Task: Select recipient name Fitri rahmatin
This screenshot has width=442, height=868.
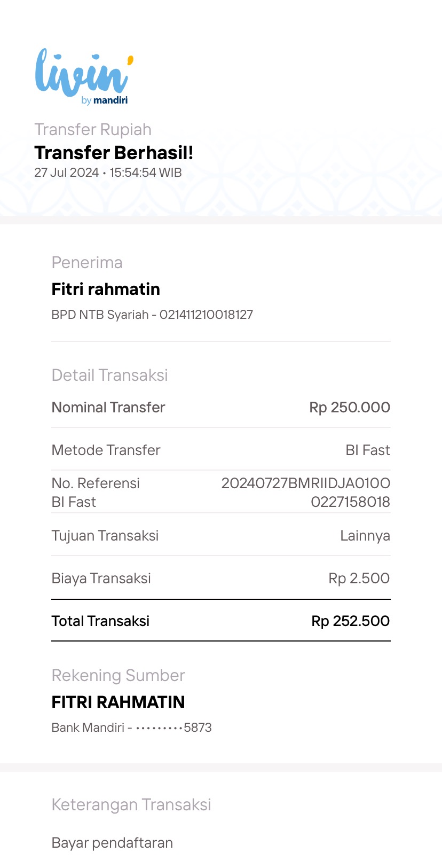Action: [106, 289]
